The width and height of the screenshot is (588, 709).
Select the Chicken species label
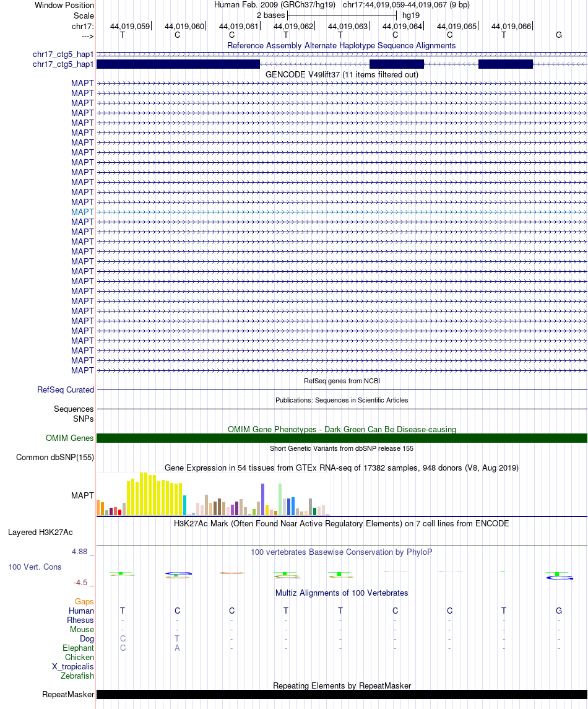[80, 658]
